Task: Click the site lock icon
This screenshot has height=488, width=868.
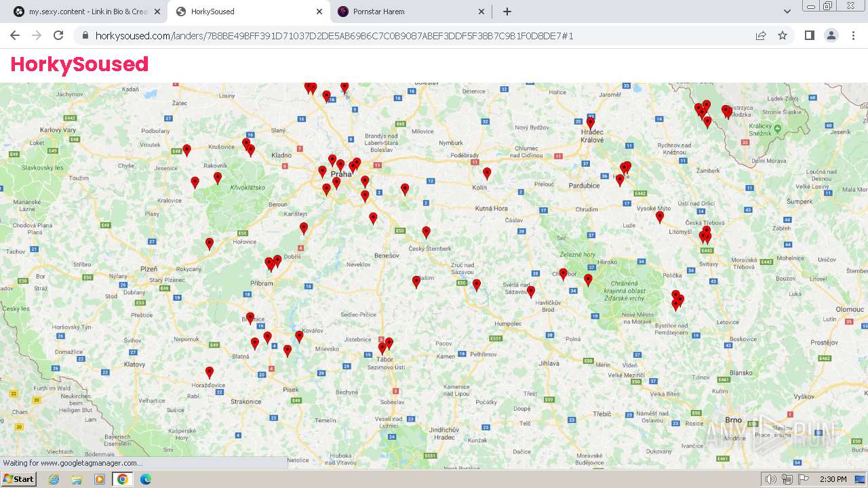Action: 84,35
